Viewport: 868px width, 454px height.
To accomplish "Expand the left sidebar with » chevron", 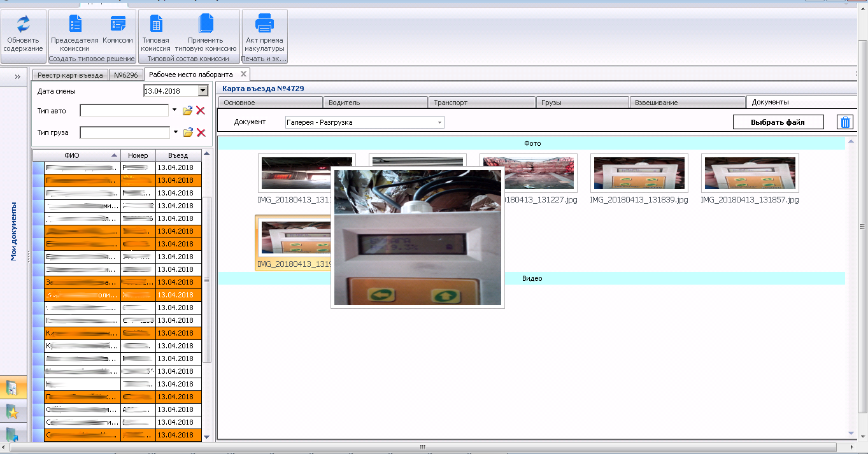I will pyautogui.click(x=17, y=76).
